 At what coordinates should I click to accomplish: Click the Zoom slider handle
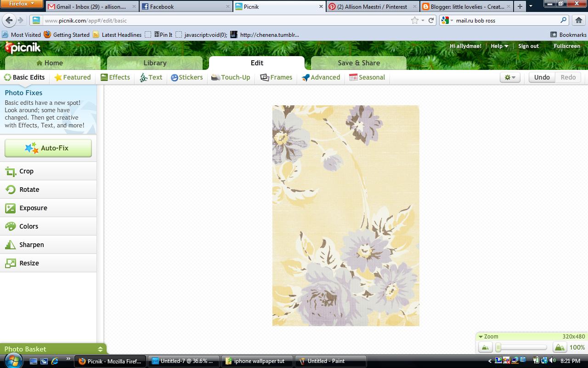point(498,348)
